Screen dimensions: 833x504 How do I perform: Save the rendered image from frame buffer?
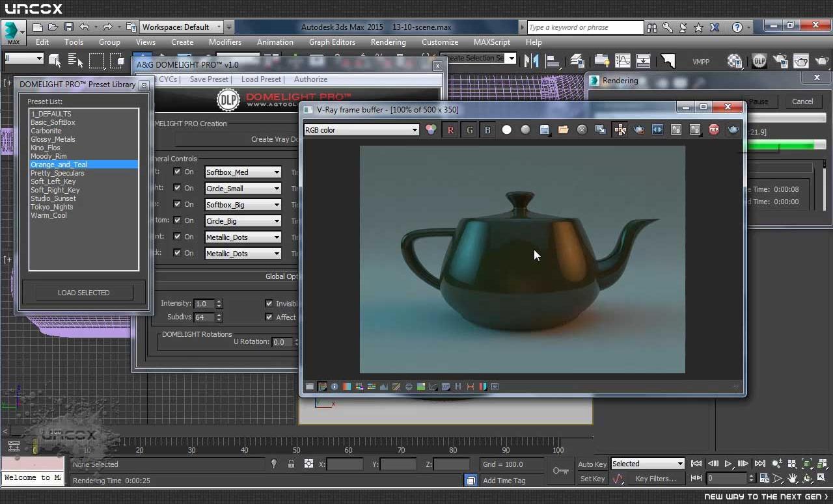click(545, 130)
